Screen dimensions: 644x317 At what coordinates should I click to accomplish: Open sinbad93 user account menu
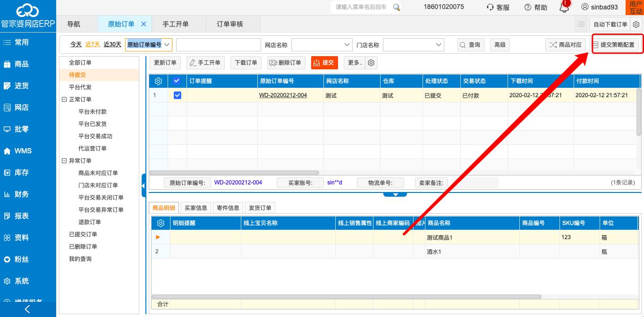pyautogui.click(x=600, y=7)
